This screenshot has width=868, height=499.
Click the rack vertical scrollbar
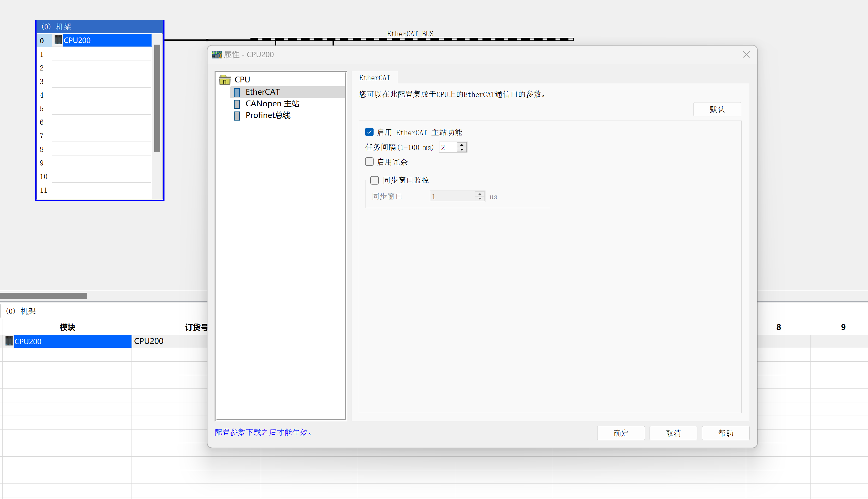157,98
